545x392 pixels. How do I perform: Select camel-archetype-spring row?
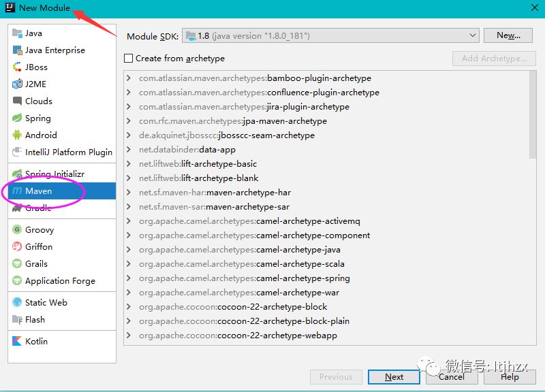330,278
